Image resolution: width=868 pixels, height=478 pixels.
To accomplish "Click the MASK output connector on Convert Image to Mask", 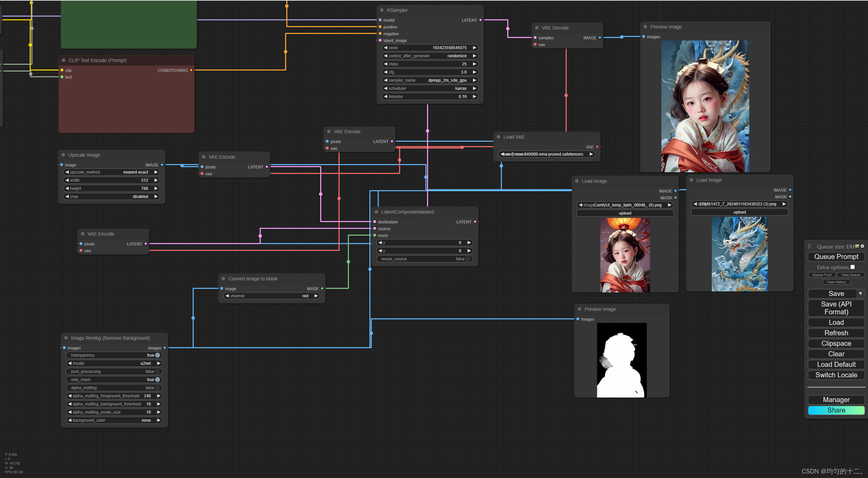I will coord(322,288).
